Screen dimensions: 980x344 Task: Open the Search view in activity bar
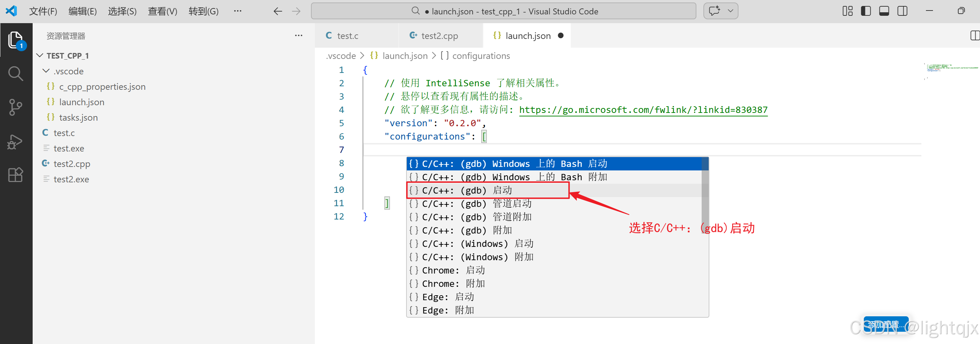[x=15, y=74]
